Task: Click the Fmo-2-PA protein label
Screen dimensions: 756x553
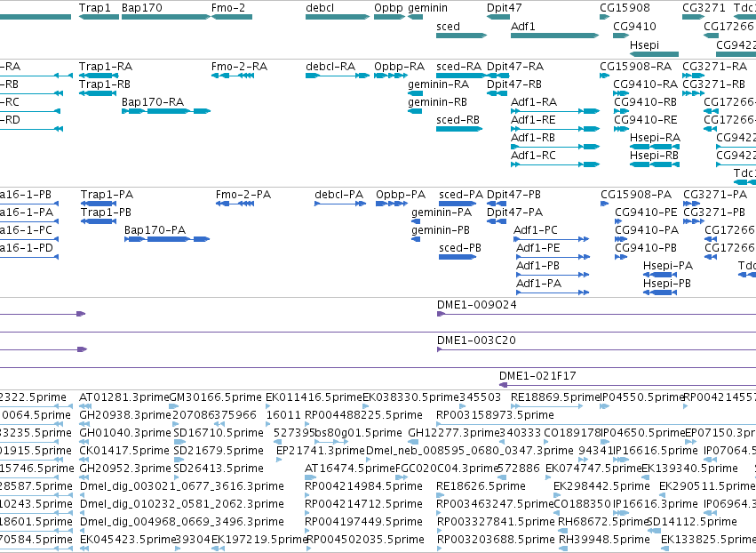Action: [243, 195]
